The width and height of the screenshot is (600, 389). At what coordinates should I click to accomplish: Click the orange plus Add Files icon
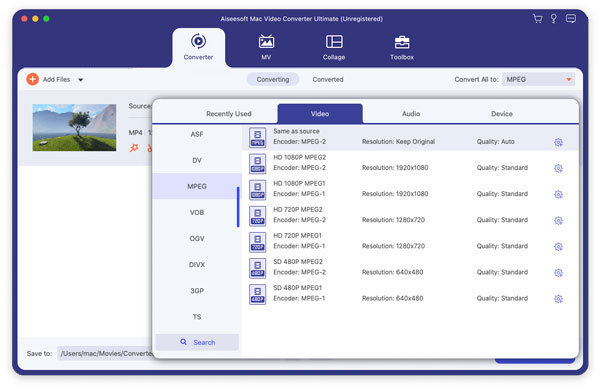click(x=33, y=79)
